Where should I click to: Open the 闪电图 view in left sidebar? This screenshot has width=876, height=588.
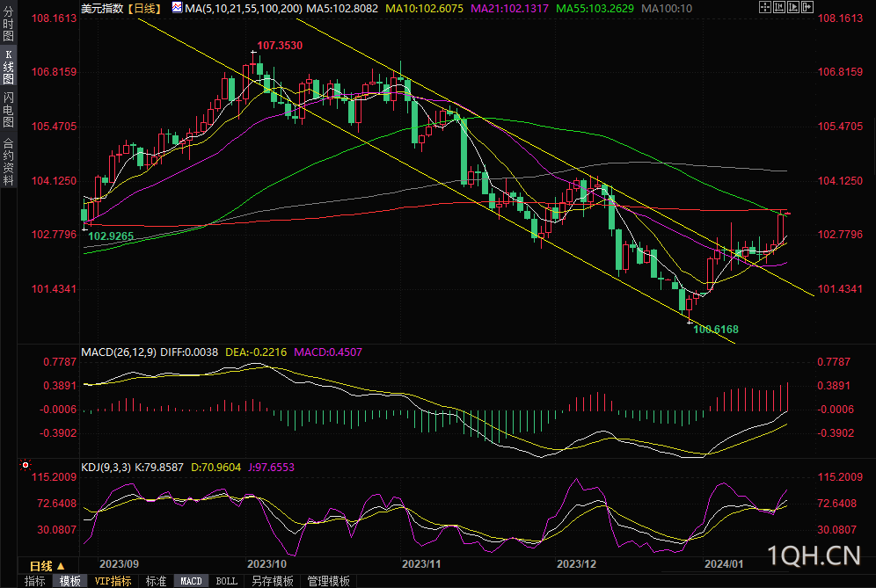tap(8, 110)
